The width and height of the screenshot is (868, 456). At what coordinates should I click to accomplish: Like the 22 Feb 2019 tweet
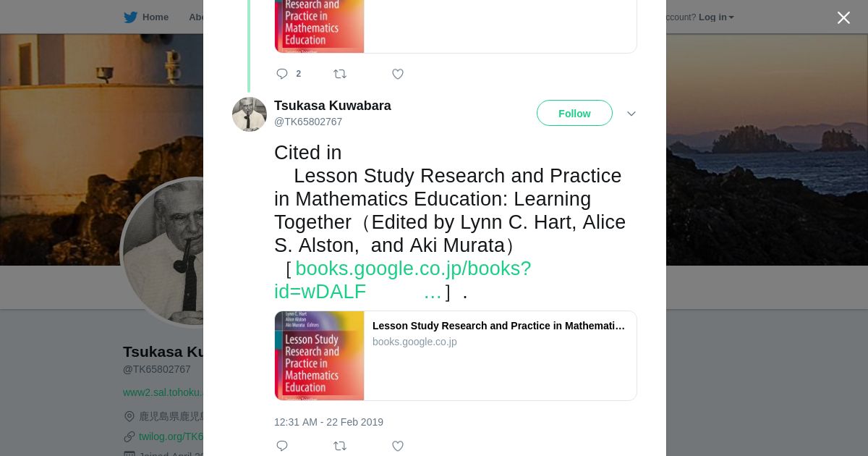click(398, 446)
